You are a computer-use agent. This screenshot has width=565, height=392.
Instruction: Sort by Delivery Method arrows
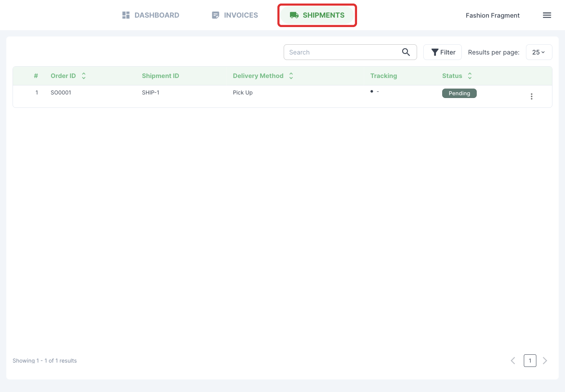coord(291,76)
